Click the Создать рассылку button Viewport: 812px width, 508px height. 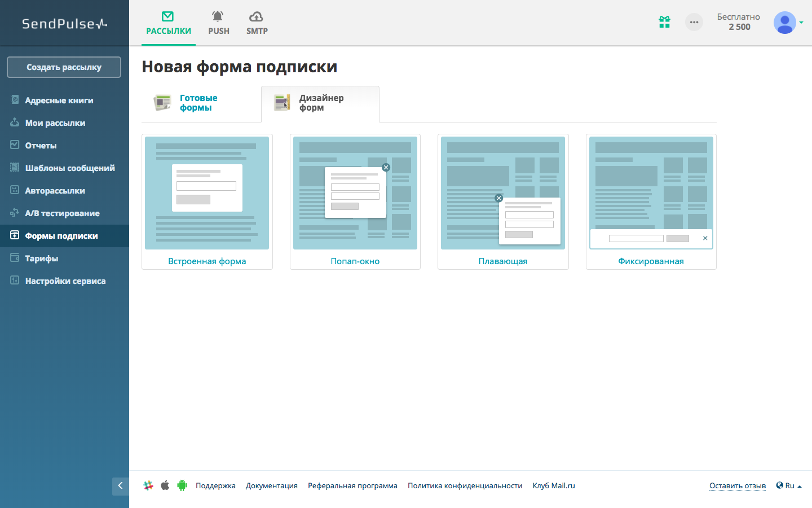click(64, 67)
